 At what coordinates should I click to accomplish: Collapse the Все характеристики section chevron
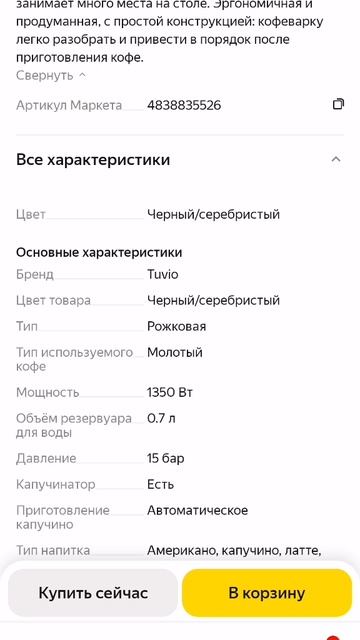[x=336, y=159]
